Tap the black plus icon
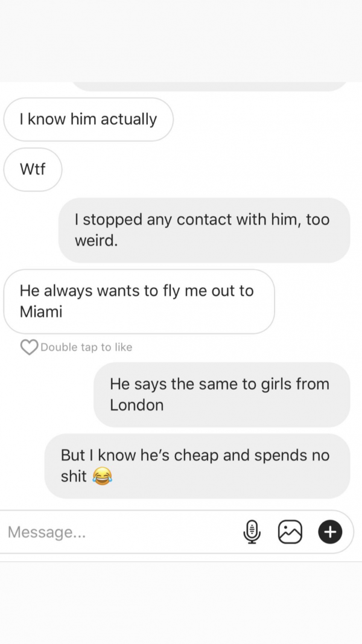Image resolution: width=362 pixels, height=644 pixels. click(331, 532)
